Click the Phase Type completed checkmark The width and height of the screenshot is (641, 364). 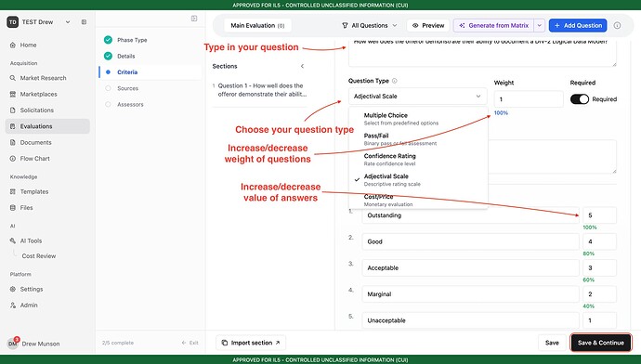coord(108,40)
